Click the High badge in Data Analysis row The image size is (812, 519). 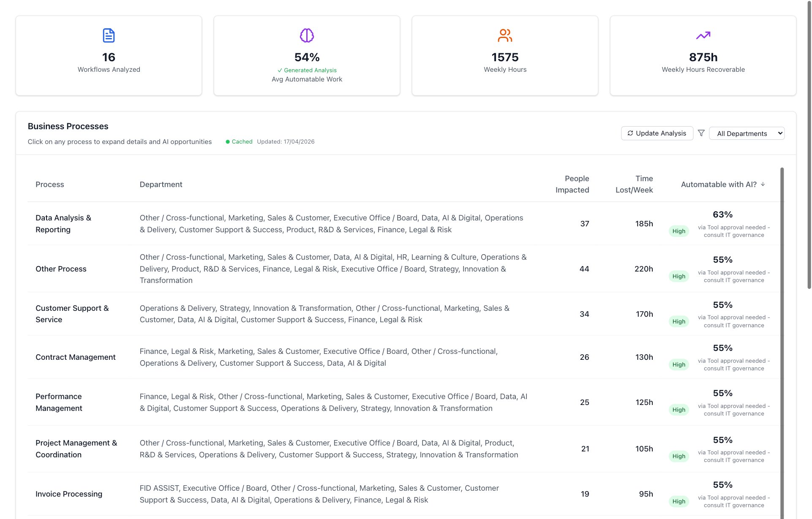click(678, 231)
